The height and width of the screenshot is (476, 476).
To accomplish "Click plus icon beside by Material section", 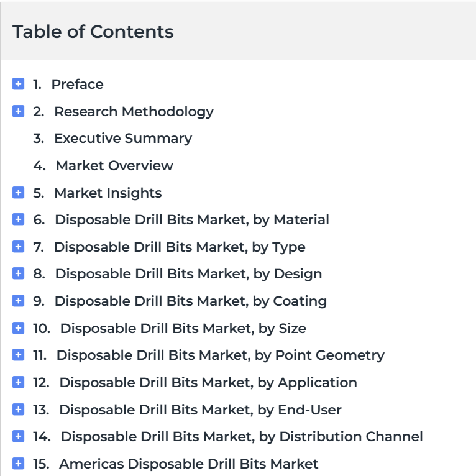I will point(18,219).
